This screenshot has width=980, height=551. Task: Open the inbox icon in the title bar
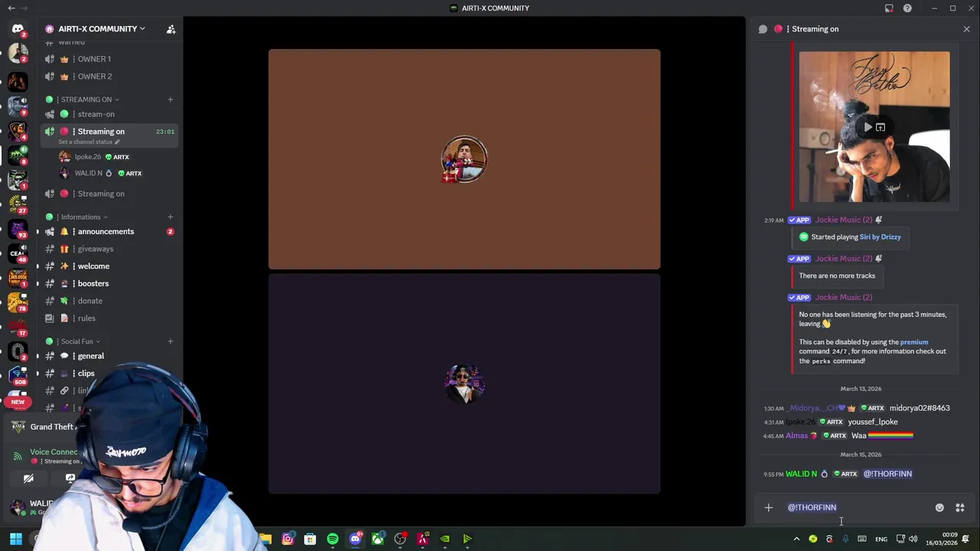tap(889, 8)
